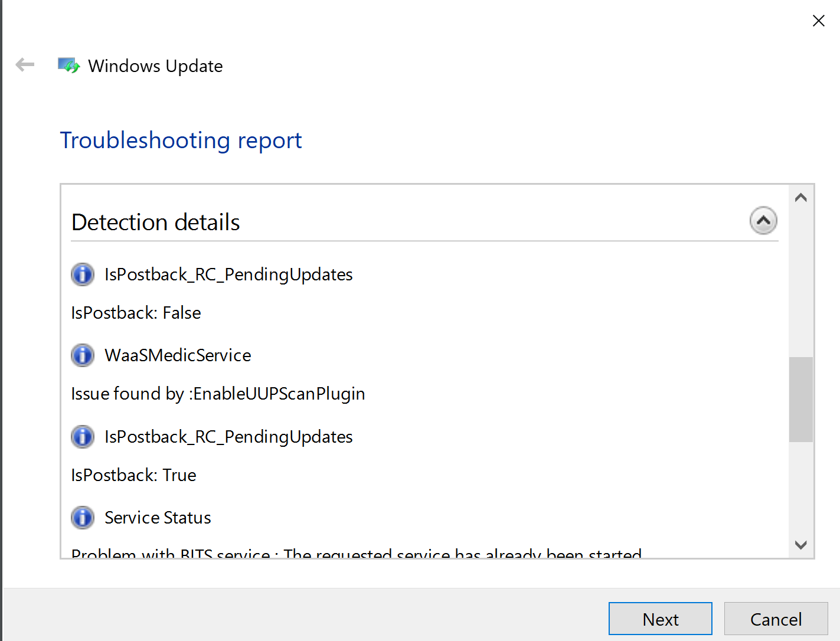Click info icon above the IsPostback: True line
Viewport: 840px width, 641px height.
tap(83, 437)
